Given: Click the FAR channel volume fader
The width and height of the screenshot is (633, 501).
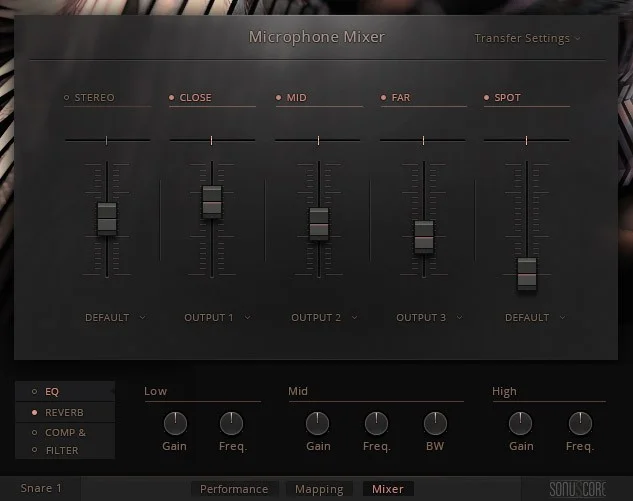Looking at the screenshot, I should 424,237.
